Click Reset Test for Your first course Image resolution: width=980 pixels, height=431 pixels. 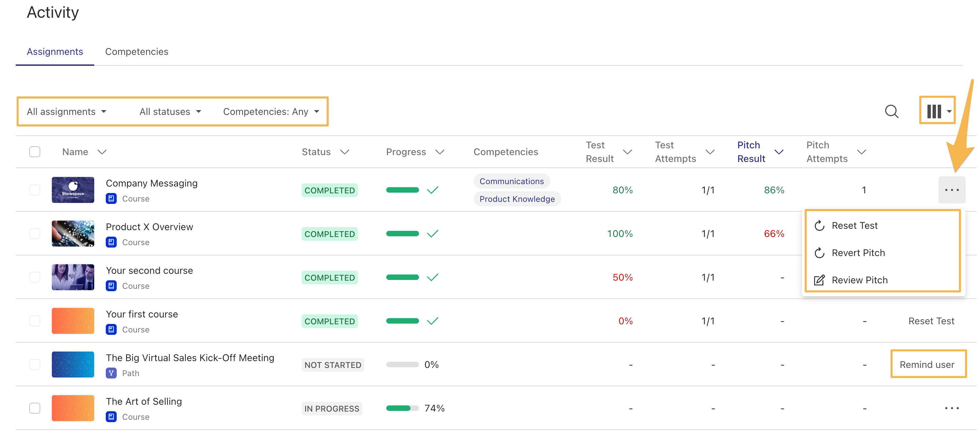point(931,321)
